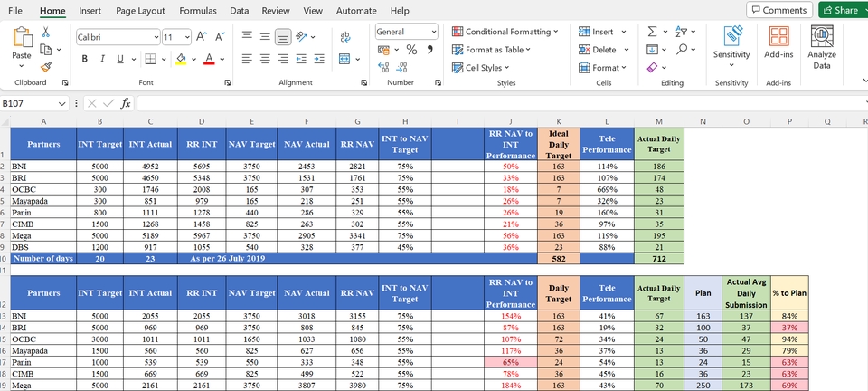The height and width of the screenshot is (391, 868).
Task: Click the Fill down icon
Action: [652, 50]
